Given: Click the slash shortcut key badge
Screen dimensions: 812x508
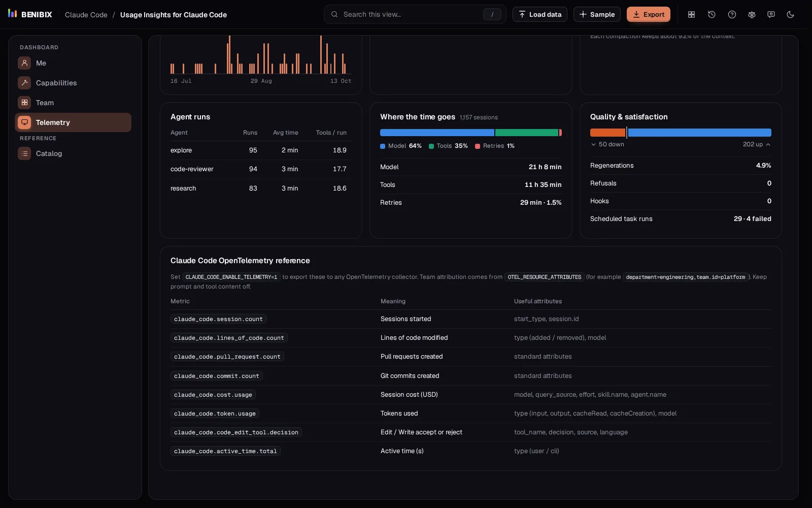Looking at the screenshot, I should [492, 15].
